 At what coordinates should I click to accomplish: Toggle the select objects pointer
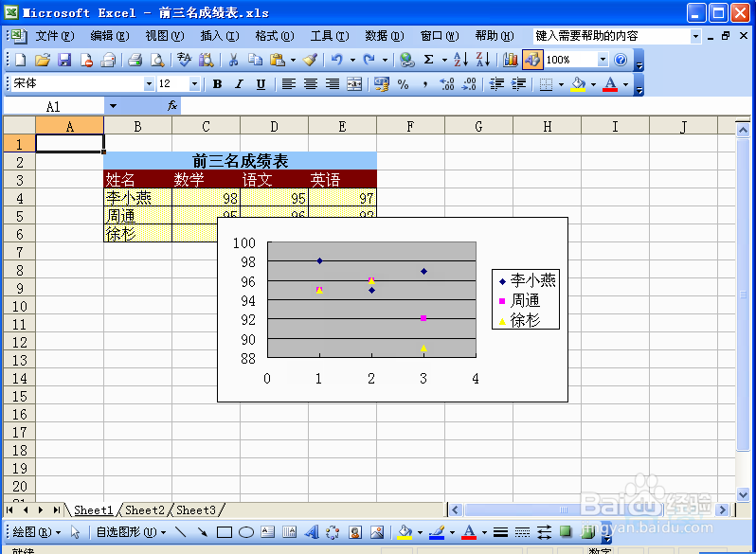pos(75,532)
